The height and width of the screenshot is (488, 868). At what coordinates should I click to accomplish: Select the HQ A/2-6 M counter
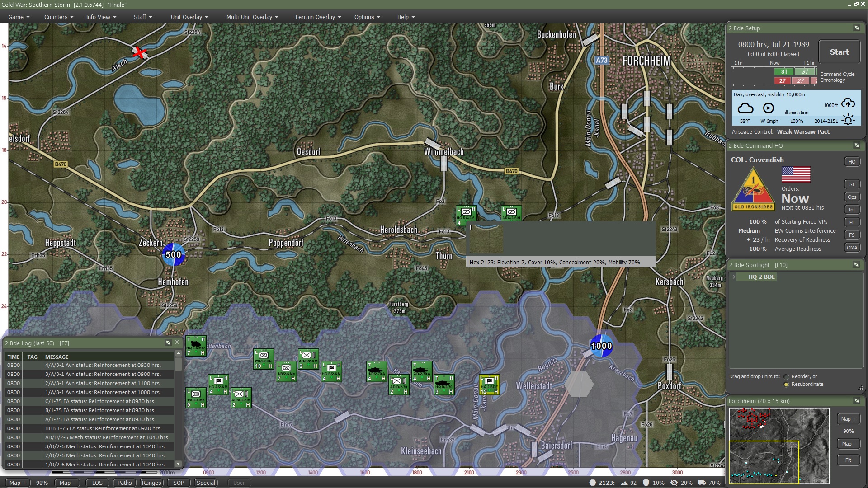click(x=218, y=385)
